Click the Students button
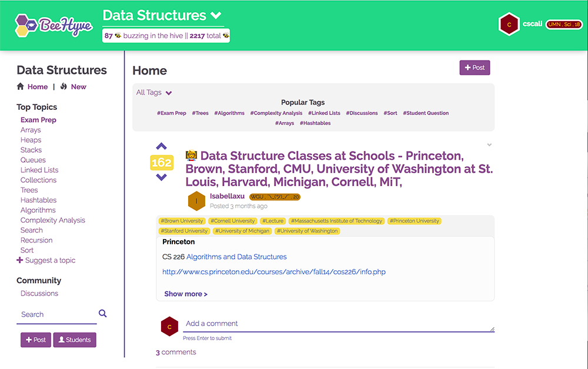Screen dimensions: 588x369 pyautogui.click(x=75, y=340)
